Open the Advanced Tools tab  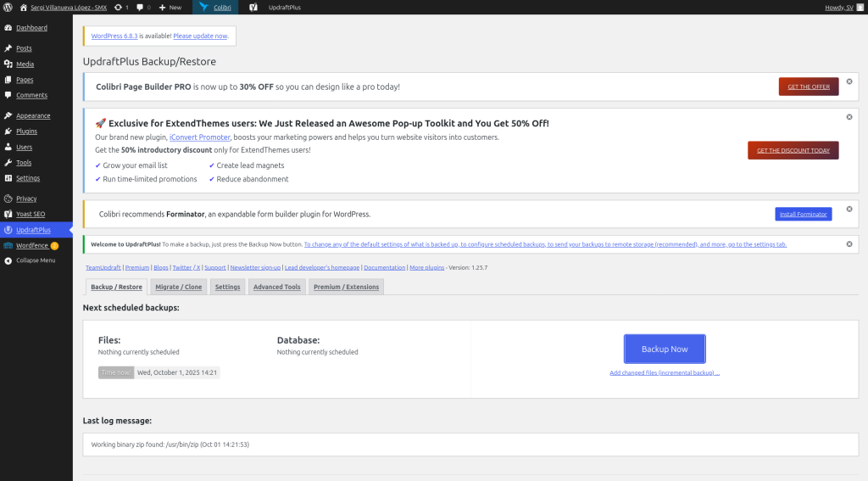[x=276, y=287]
